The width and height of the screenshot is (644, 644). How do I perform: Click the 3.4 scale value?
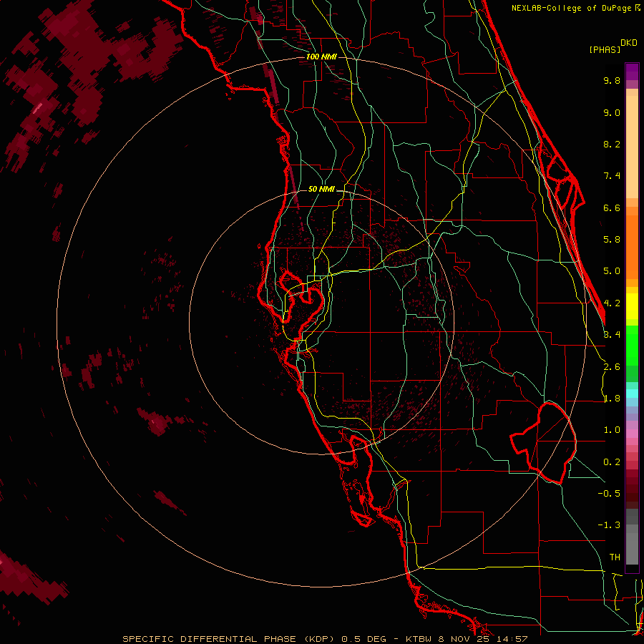612,334
